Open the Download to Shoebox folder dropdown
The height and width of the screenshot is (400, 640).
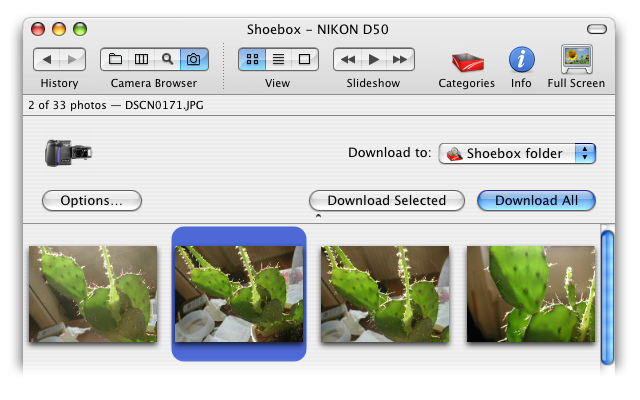(x=517, y=153)
